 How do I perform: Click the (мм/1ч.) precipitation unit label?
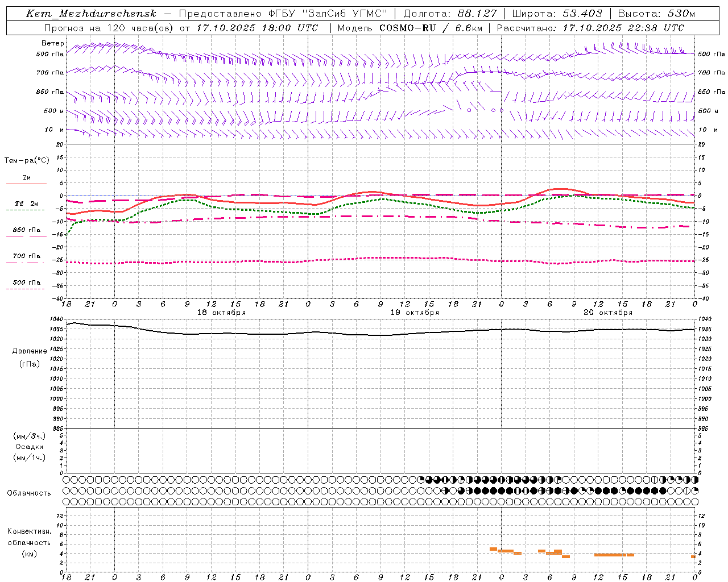pyautogui.click(x=30, y=458)
